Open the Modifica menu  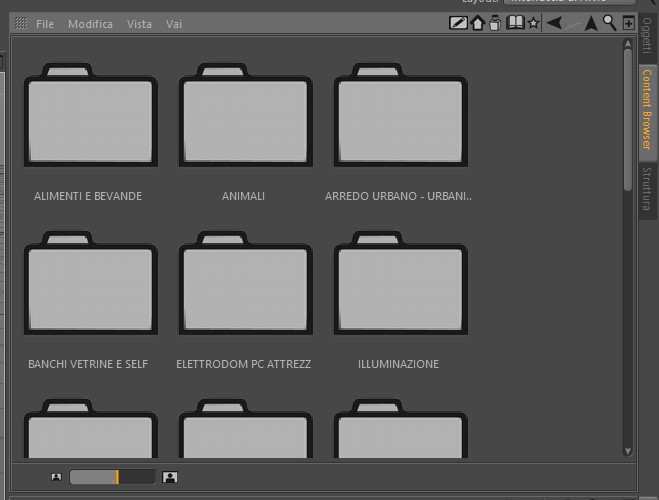90,24
